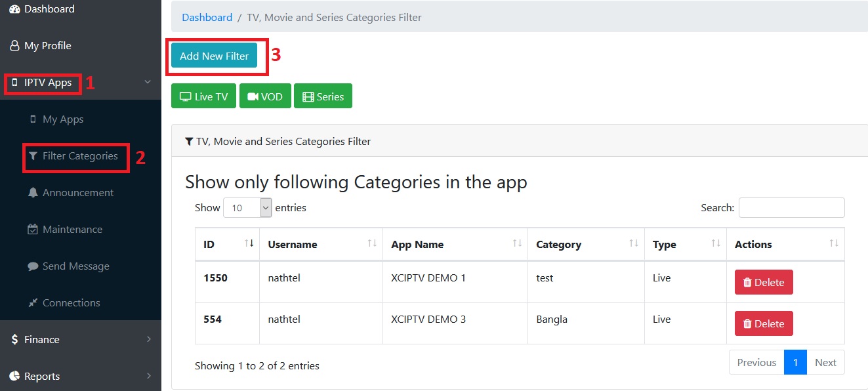Click the Connections plug icon

click(x=33, y=303)
